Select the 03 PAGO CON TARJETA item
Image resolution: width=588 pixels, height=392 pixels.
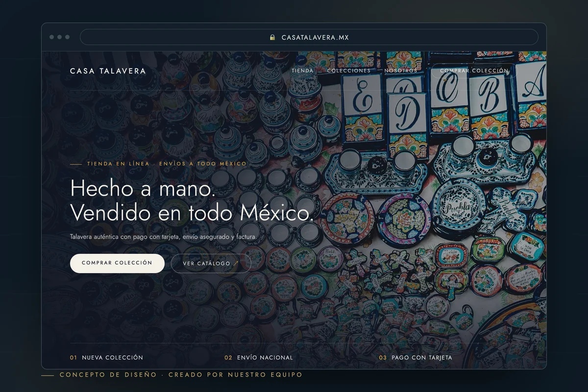tap(416, 358)
